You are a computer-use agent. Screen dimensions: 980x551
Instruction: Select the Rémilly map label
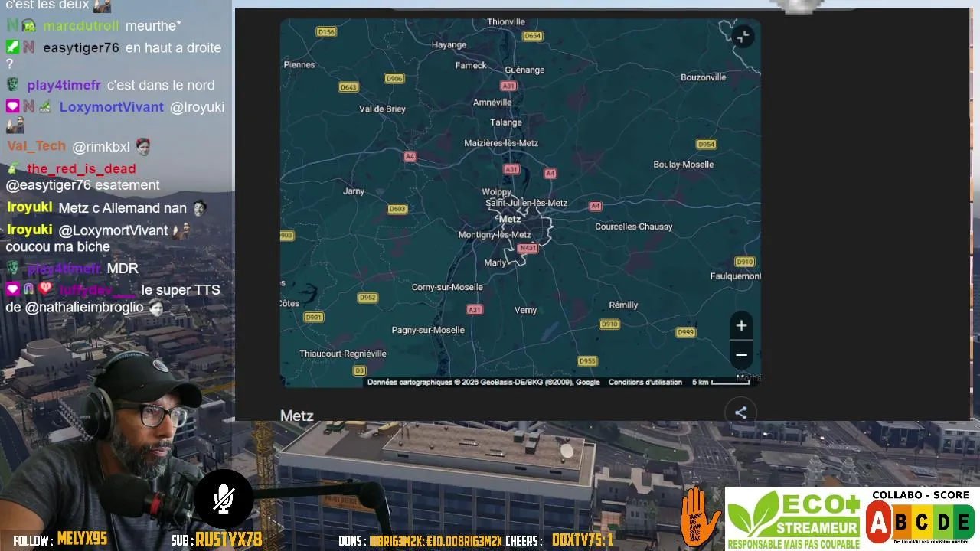[623, 305]
